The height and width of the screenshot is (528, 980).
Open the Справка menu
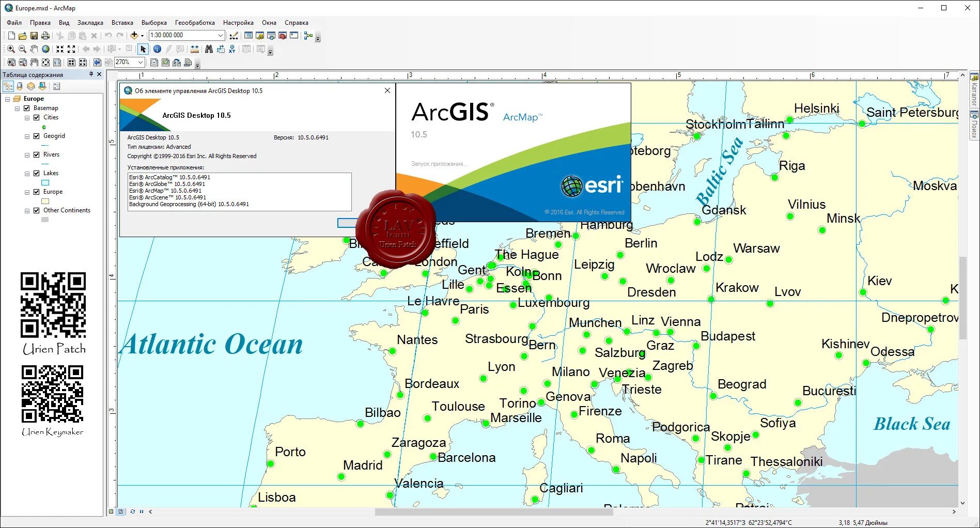click(297, 23)
